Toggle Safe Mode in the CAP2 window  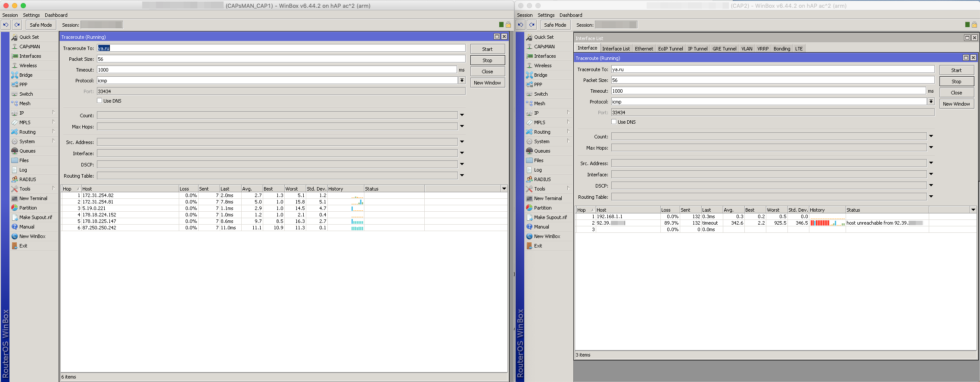coord(555,25)
